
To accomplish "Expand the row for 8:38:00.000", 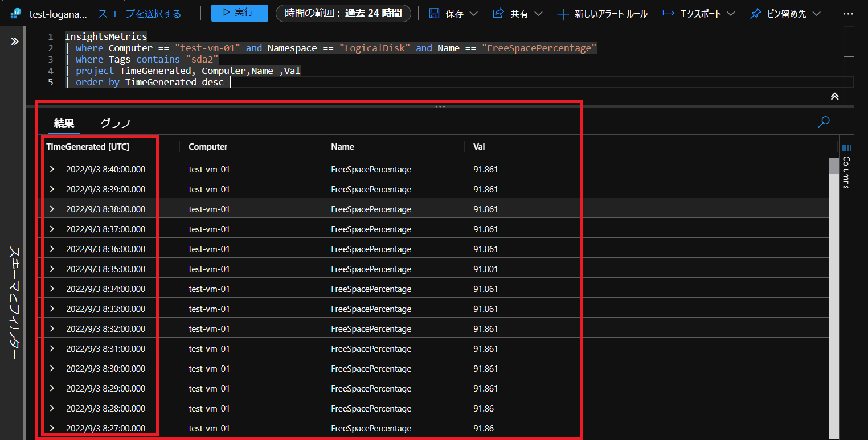I will 52,209.
